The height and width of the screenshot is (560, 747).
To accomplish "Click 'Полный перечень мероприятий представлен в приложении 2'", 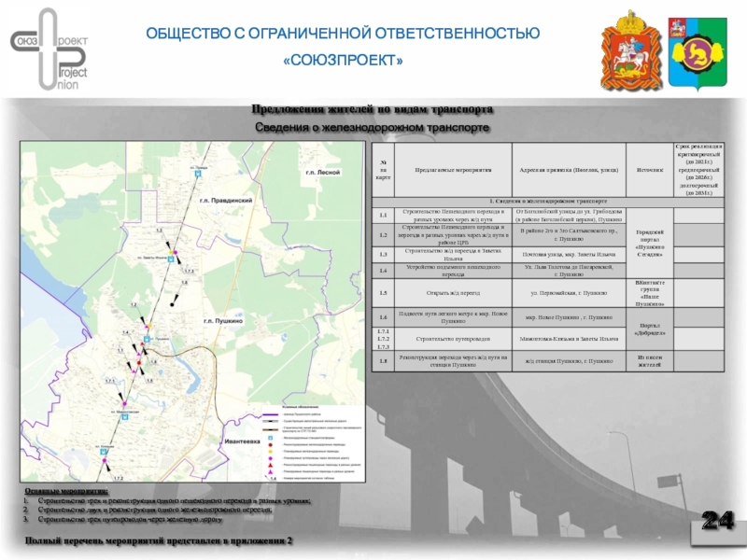I will tap(159, 541).
